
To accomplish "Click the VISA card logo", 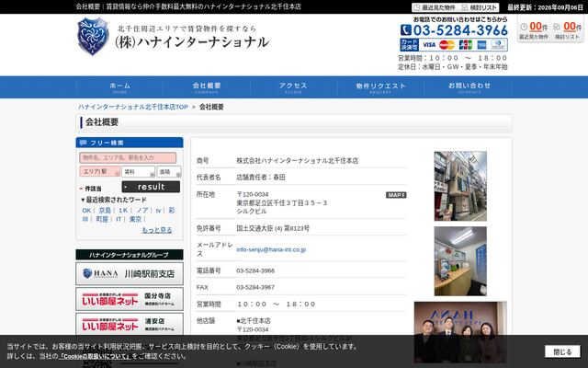I will (x=429, y=45).
